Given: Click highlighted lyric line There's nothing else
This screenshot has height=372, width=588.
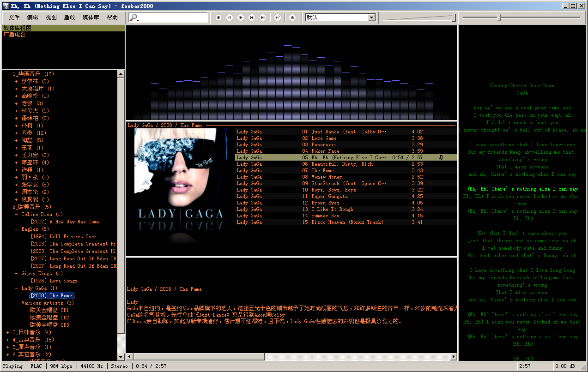Looking at the screenshot, I should tap(522, 189).
